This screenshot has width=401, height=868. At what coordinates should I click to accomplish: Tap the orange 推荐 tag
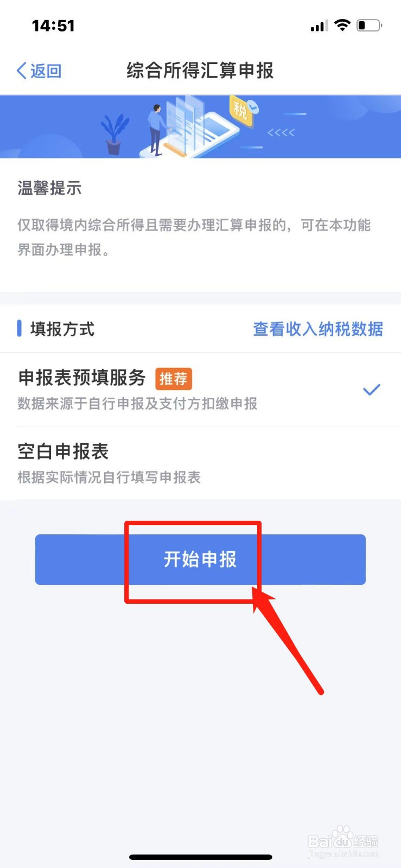tap(174, 379)
